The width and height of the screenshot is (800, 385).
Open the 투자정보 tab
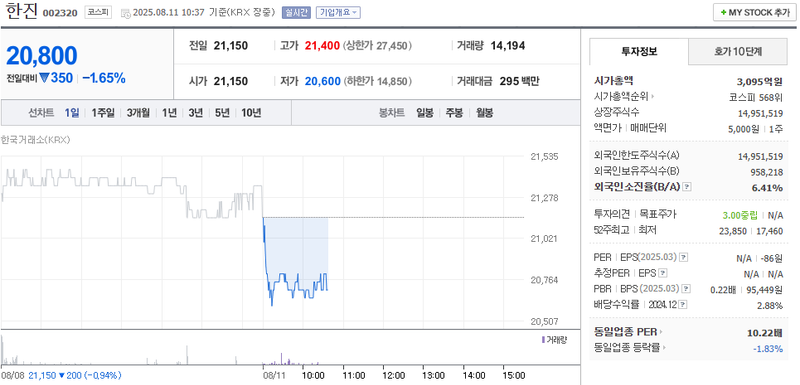(639, 51)
